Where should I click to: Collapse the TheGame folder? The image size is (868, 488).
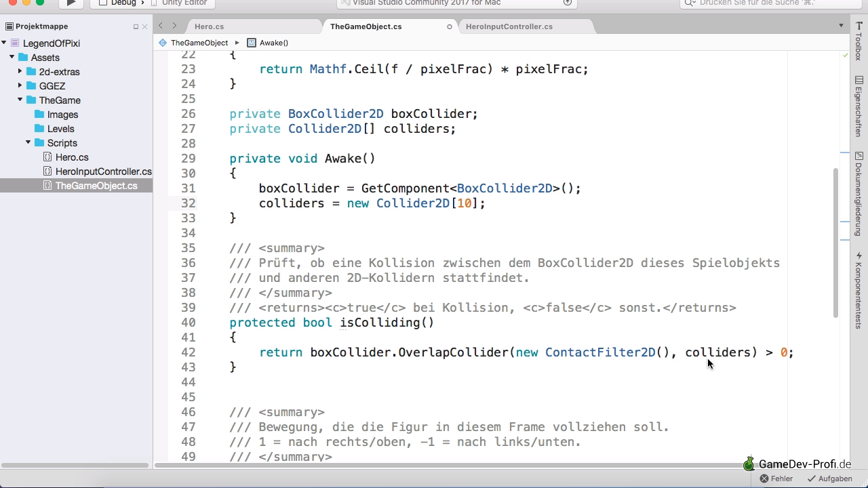tap(20, 100)
